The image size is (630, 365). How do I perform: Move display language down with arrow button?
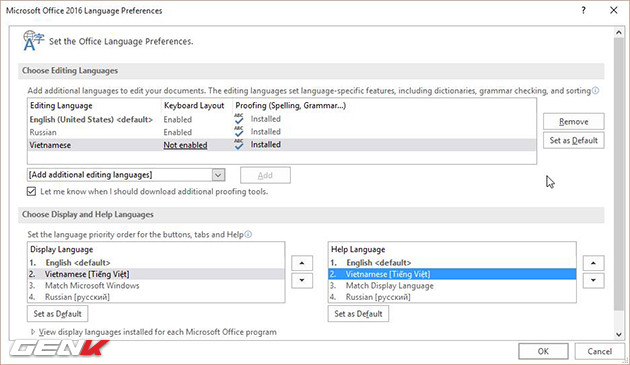(302, 280)
